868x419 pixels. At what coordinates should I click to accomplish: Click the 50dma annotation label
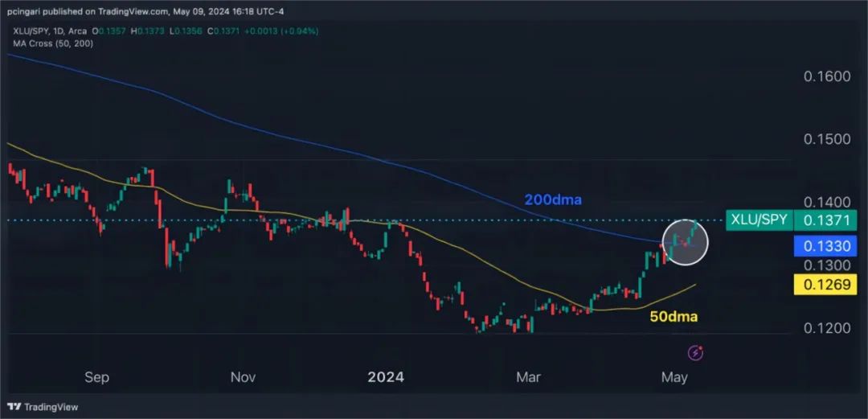(674, 317)
